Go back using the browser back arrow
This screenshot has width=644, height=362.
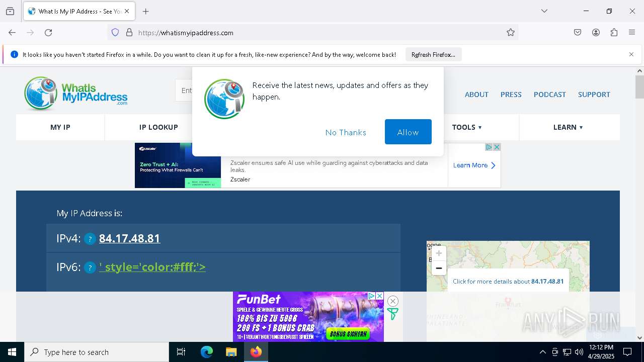coord(12,33)
